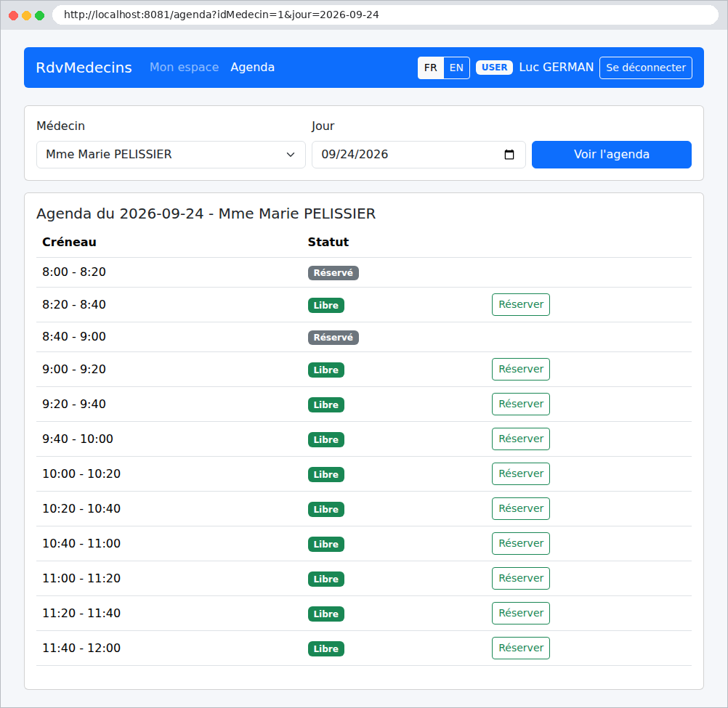Image resolution: width=728 pixels, height=708 pixels.
Task: Reserve the 8:20 - 8:40 slot
Action: click(521, 304)
